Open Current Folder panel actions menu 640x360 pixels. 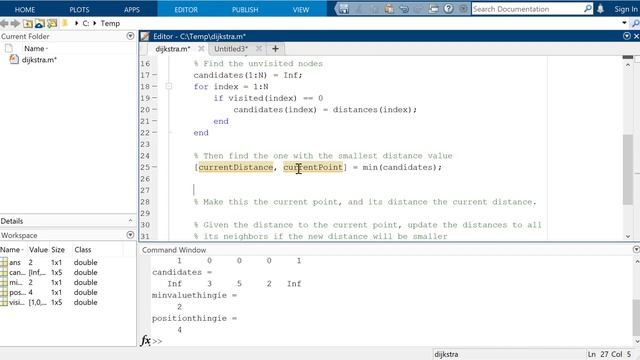pyautogui.click(x=130, y=36)
